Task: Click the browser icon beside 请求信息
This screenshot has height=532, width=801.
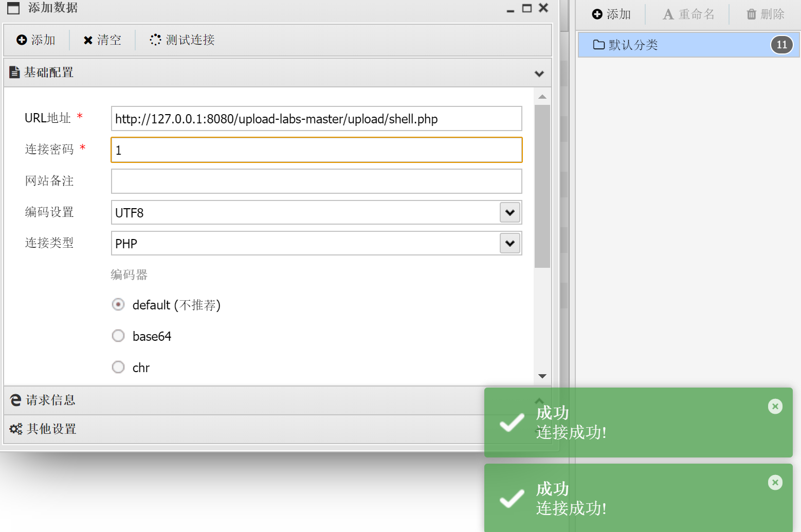Action: tap(16, 400)
